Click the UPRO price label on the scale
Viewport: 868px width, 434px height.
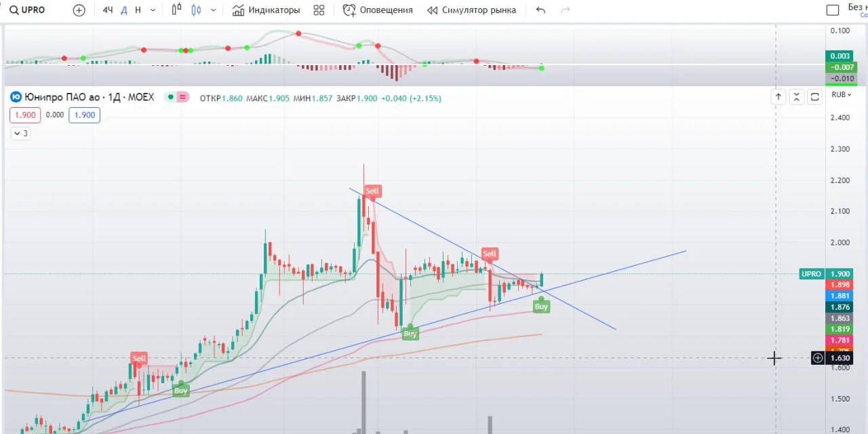tap(811, 274)
